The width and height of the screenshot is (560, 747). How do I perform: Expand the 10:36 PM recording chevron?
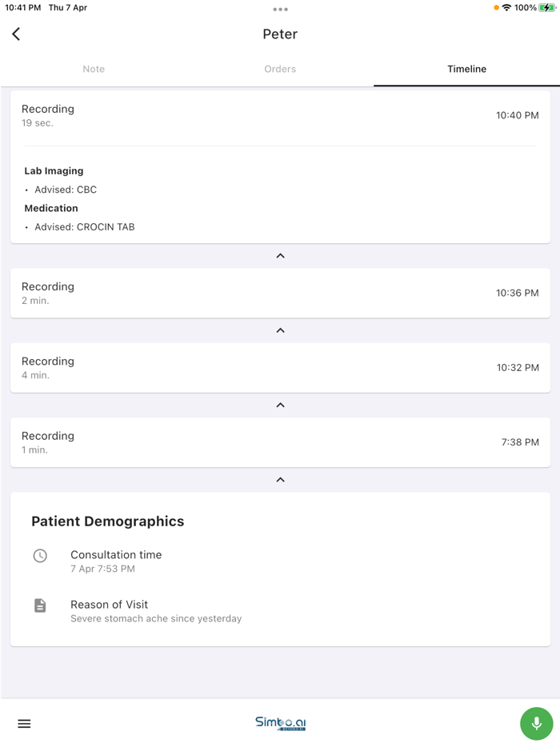point(280,330)
